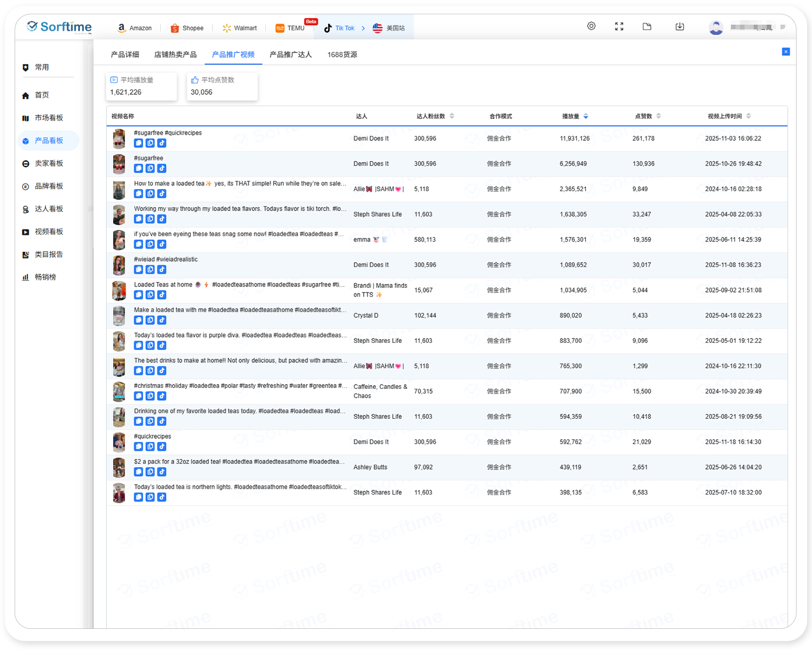The width and height of the screenshot is (812, 650).
Task: Switch to 产品推广达人 tab
Action: click(291, 55)
